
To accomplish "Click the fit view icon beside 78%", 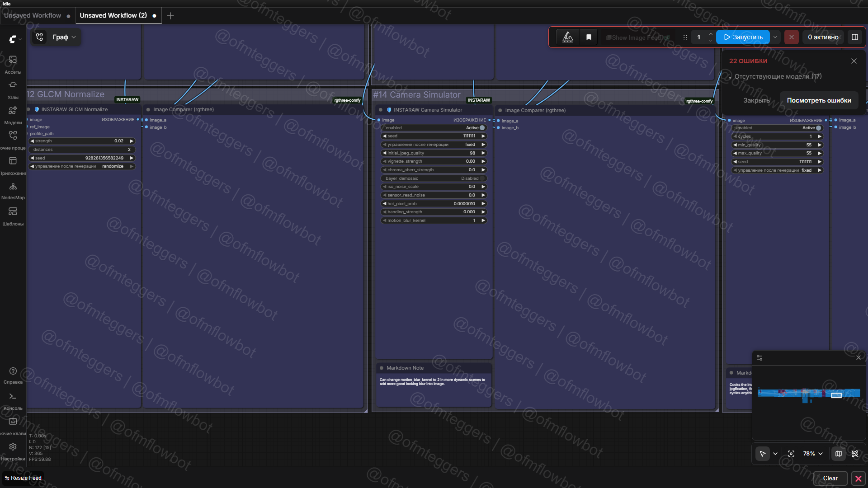I will click(791, 454).
